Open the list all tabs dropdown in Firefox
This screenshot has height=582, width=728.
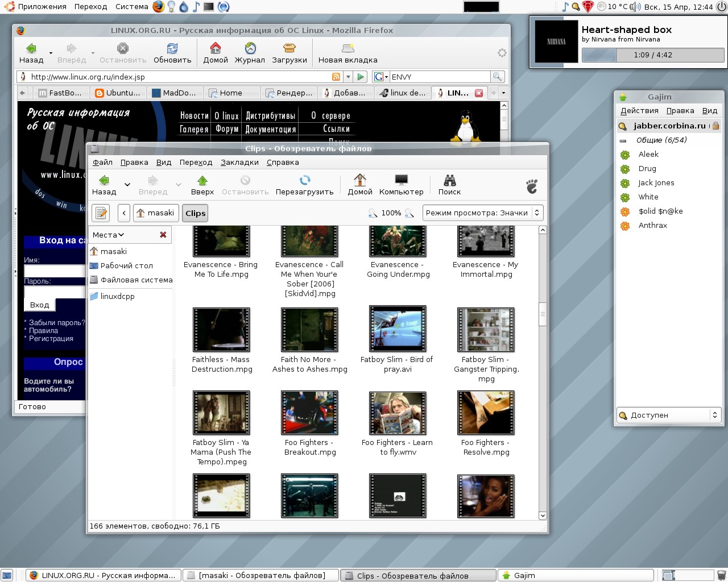click(x=503, y=93)
